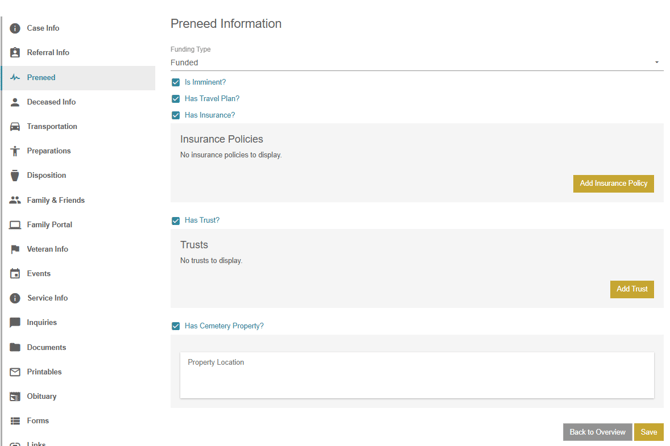Viewport: 670px width, 446px height.
Task: Open the Funding Type dropdown
Action: [415, 62]
